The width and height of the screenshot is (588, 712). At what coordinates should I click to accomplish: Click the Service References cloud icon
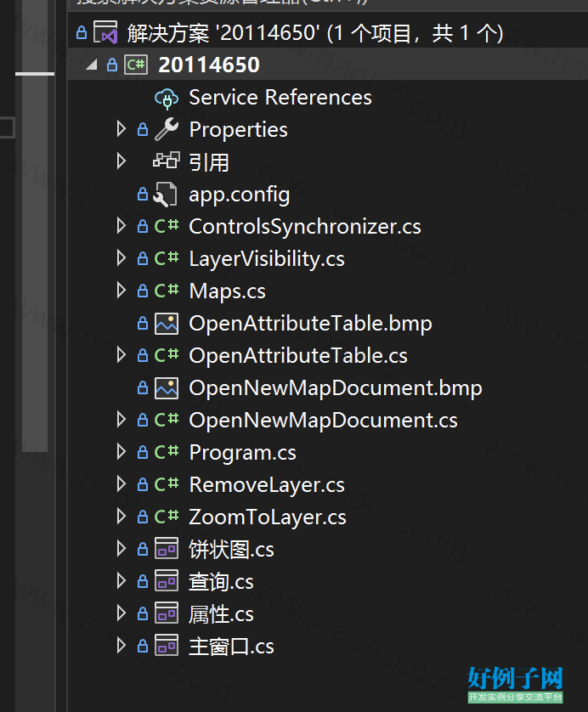tap(167, 98)
